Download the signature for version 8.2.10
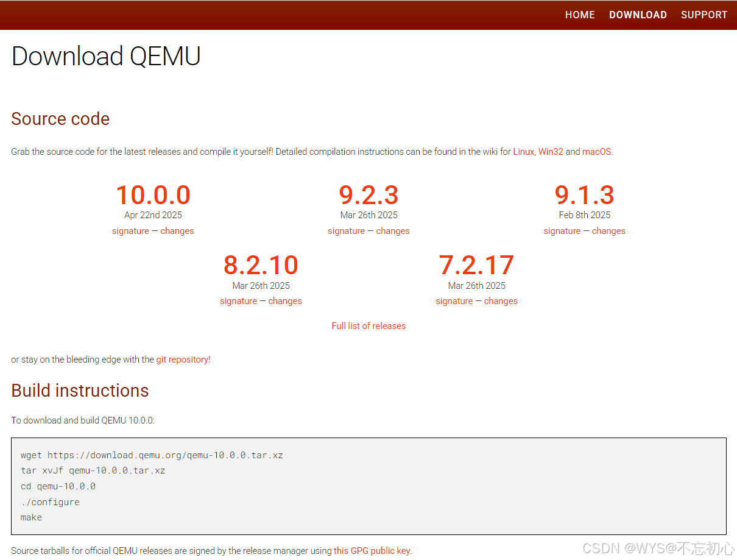This screenshot has width=737, height=560. [x=238, y=300]
